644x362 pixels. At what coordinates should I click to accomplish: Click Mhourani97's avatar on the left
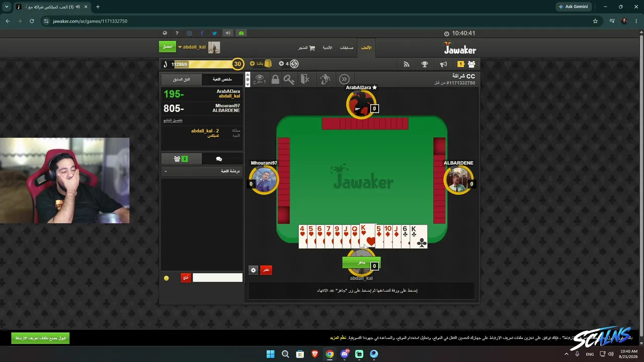coord(264,180)
